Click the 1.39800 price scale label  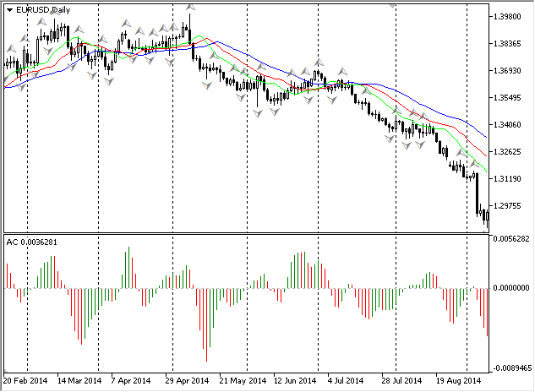point(507,17)
